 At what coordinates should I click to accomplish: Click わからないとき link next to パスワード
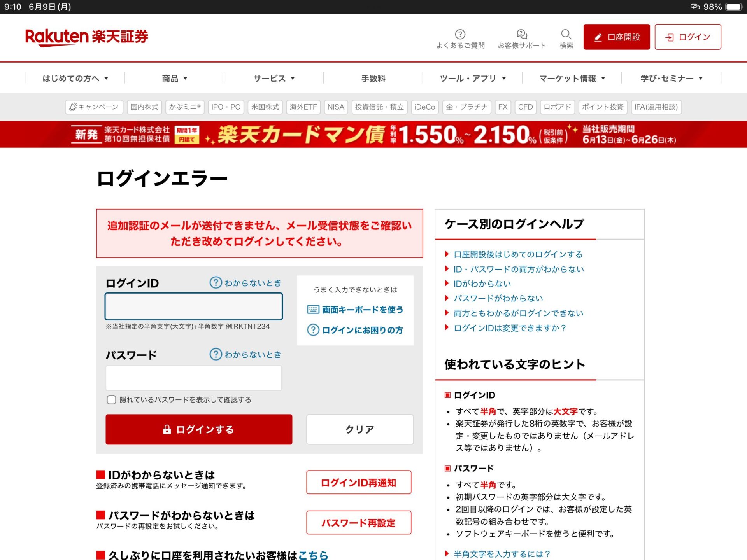[x=253, y=354]
